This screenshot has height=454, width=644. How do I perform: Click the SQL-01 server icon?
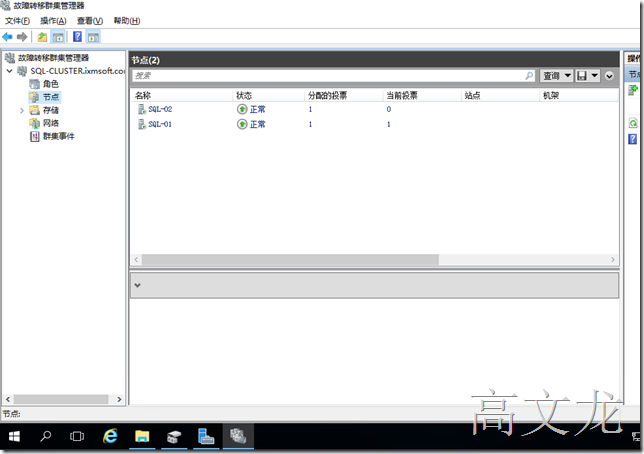coord(142,124)
